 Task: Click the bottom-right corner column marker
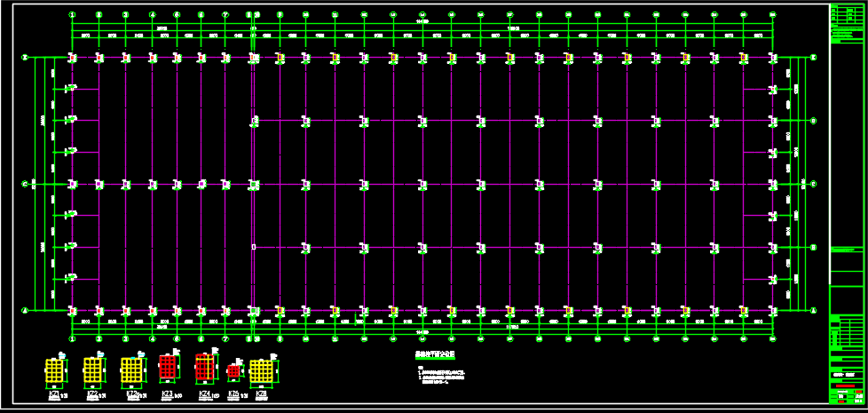(x=772, y=311)
